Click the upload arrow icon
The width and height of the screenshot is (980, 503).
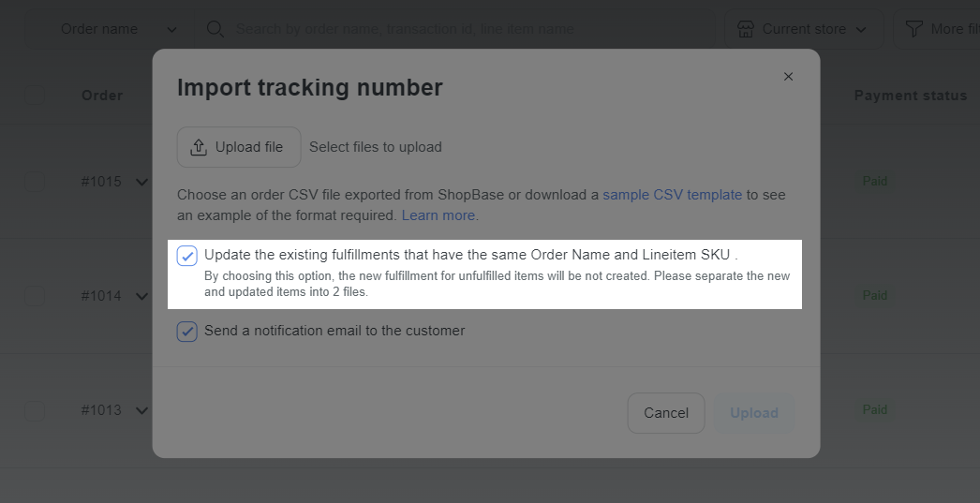[198, 147]
